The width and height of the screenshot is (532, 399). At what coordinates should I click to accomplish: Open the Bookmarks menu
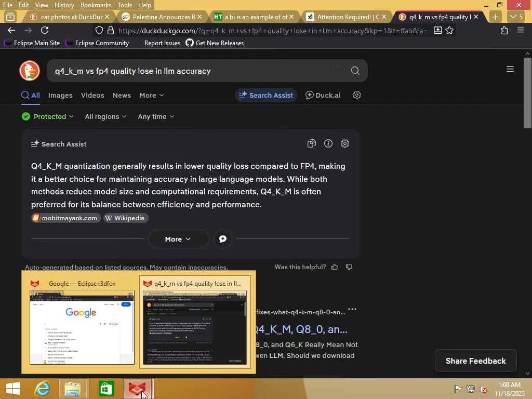pyautogui.click(x=96, y=5)
